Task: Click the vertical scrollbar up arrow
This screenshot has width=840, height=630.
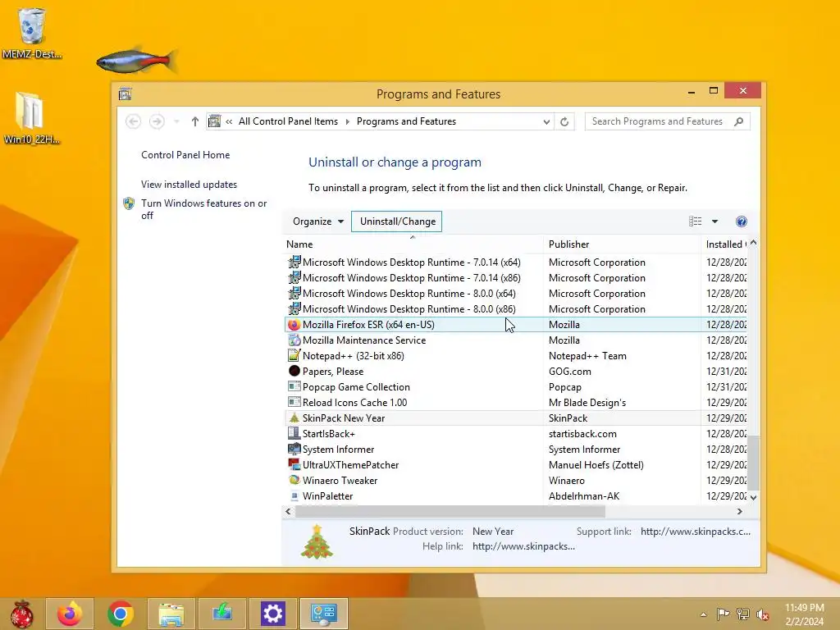Action: [754, 243]
